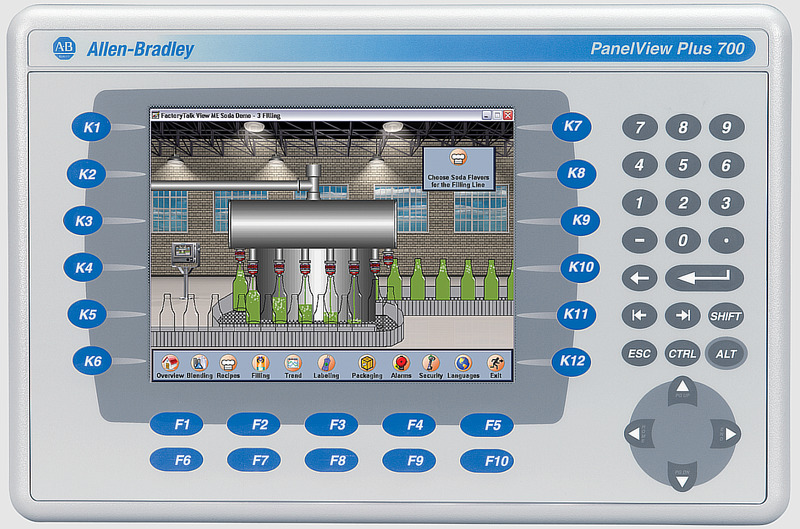This screenshot has width=800, height=529.
Task: Push the F1 function key
Action: pyautogui.click(x=177, y=424)
